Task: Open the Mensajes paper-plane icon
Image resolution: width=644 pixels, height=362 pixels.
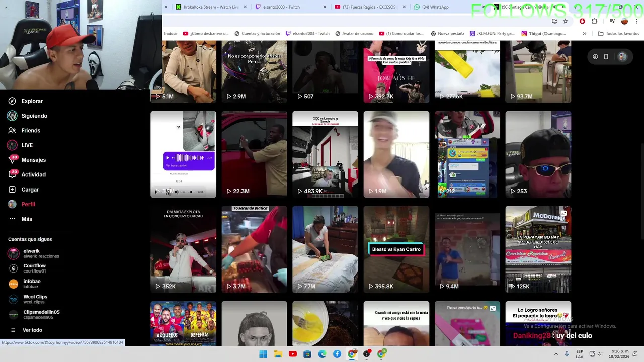Action: (x=12, y=160)
